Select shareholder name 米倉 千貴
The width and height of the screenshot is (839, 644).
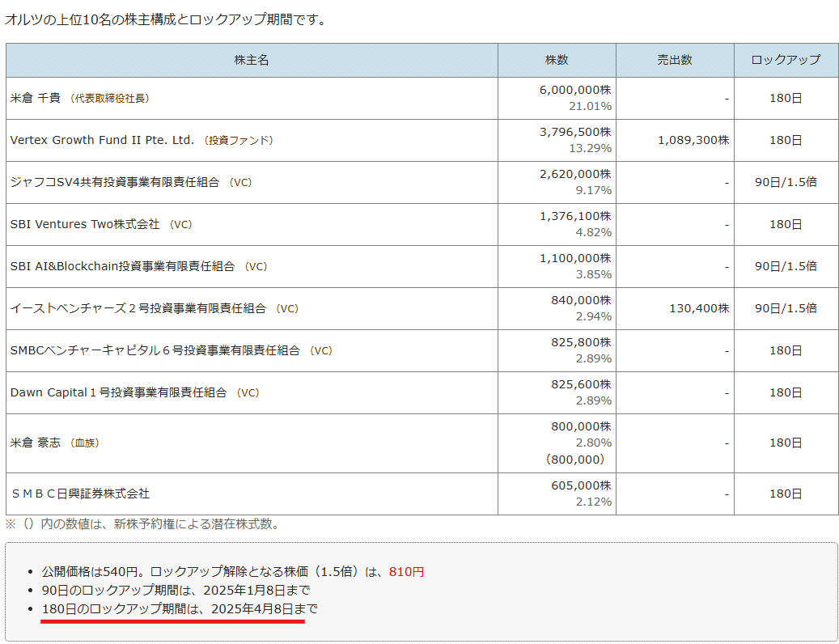(36, 99)
